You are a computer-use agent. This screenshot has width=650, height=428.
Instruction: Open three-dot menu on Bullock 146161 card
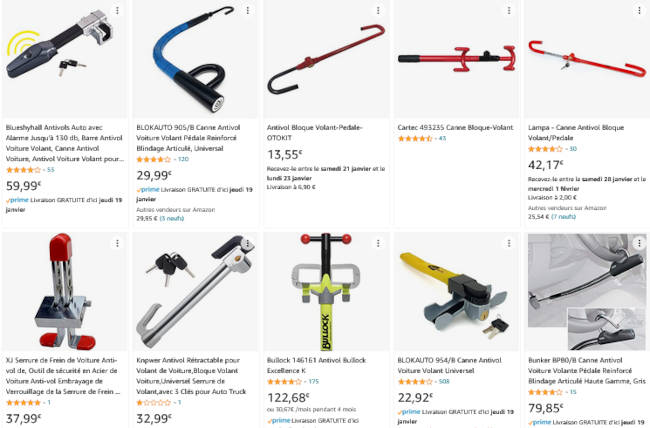pyautogui.click(x=378, y=243)
